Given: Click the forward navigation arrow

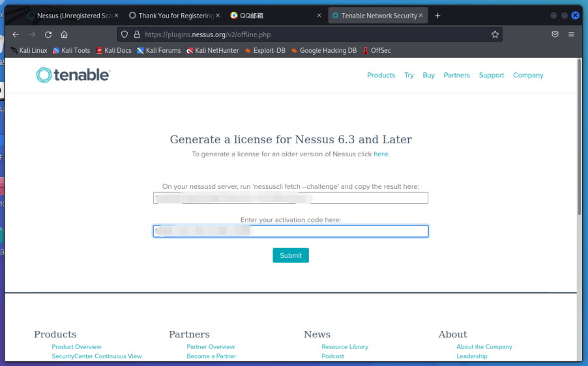Looking at the screenshot, I should point(32,35).
